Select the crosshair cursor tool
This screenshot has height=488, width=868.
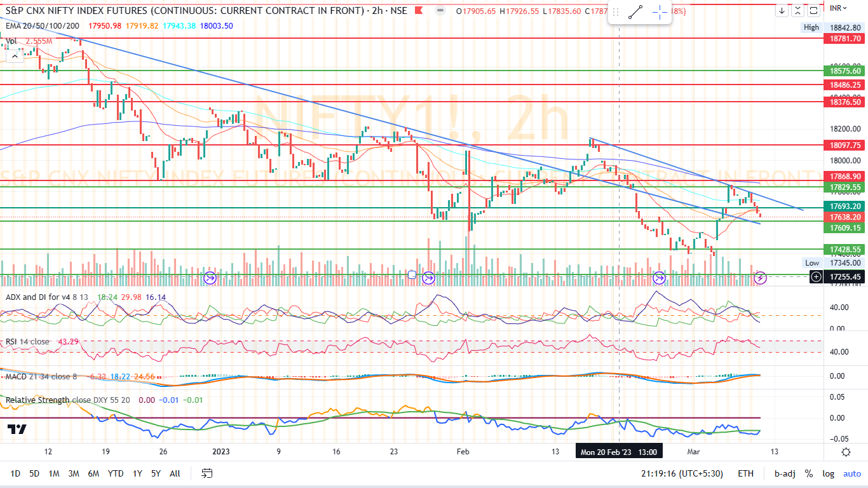[660, 12]
